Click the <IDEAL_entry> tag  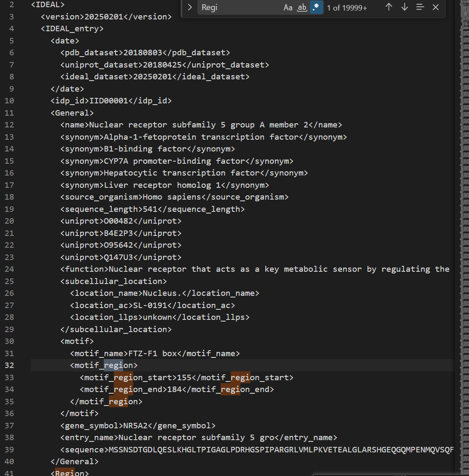tap(72, 29)
